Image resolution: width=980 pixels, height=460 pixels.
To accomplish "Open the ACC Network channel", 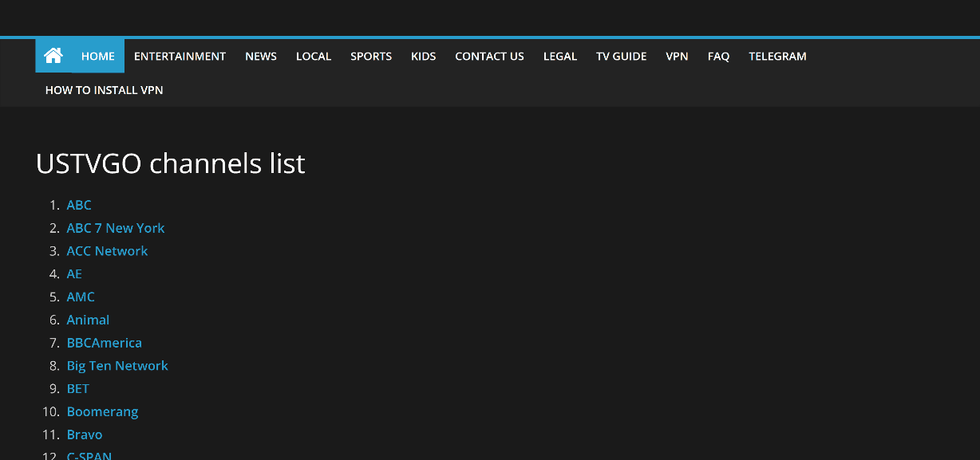I will click(x=107, y=251).
